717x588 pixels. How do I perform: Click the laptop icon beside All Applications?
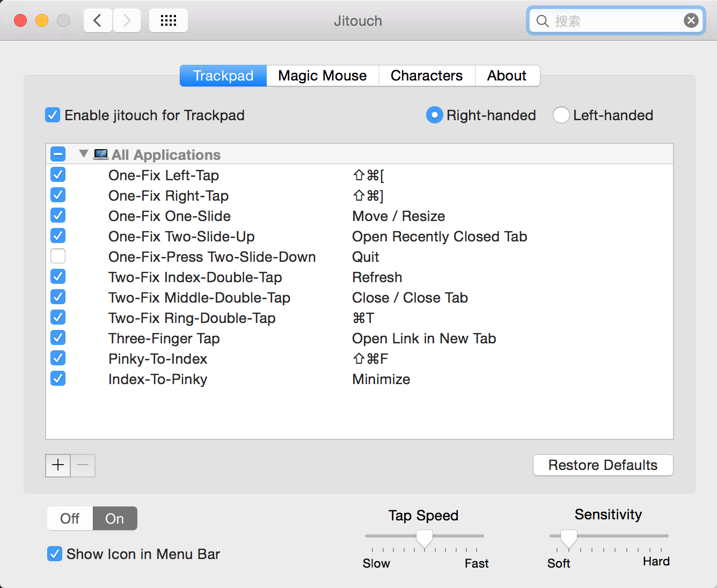click(100, 155)
